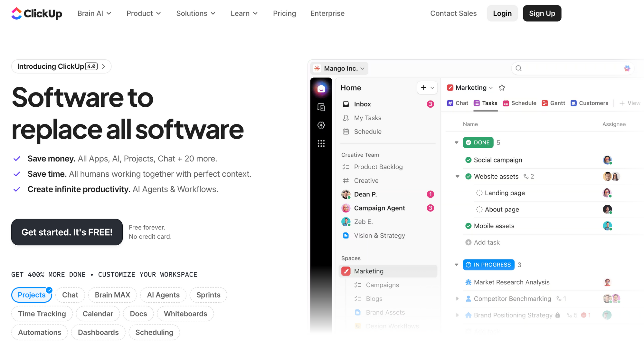The image size is (644, 352).
Task: Click the ClickUp logo icon
Action: tap(16, 13)
